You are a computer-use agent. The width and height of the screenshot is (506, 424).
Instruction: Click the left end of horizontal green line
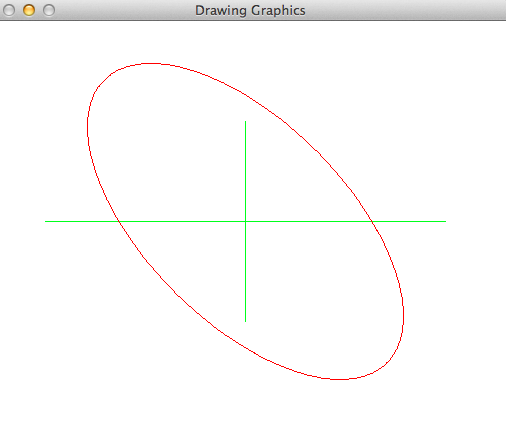coord(46,221)
